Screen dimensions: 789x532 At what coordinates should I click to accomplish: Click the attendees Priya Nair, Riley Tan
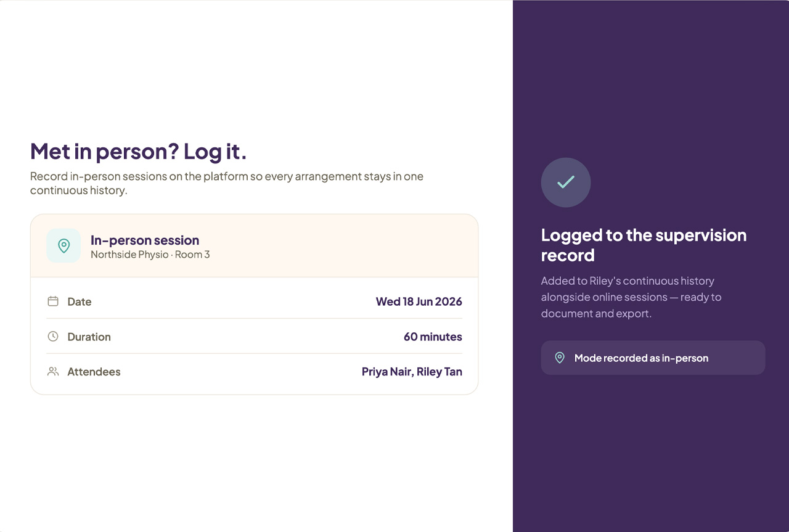(x=412, y=372)
